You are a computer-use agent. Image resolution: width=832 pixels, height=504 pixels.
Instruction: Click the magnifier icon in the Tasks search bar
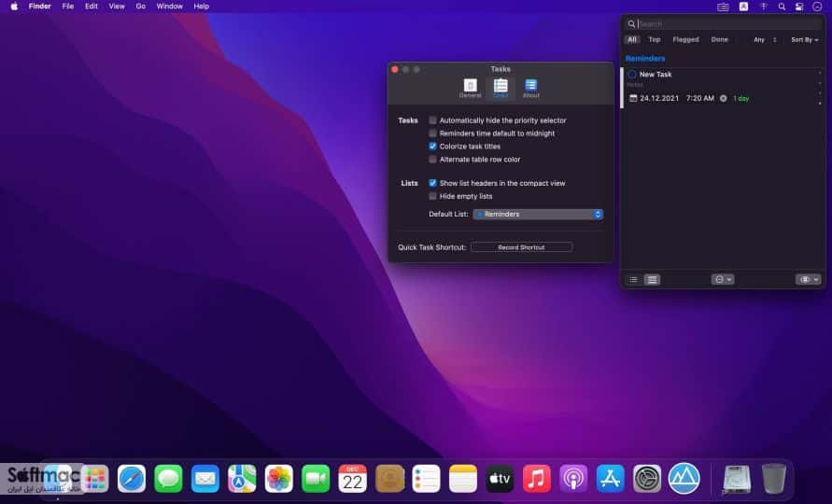(x=631, y=24)
